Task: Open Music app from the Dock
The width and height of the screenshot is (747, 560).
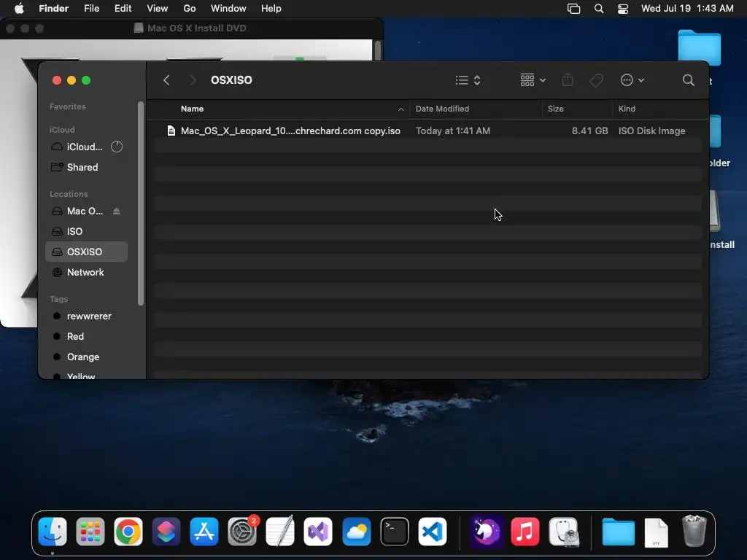Action: [525, 532]
